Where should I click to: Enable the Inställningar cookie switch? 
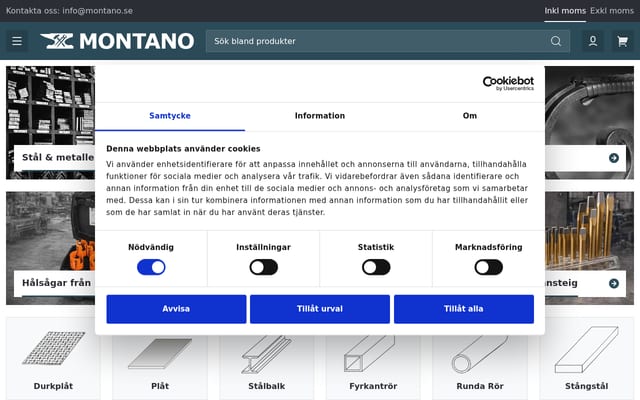click(x=264, y=267)
